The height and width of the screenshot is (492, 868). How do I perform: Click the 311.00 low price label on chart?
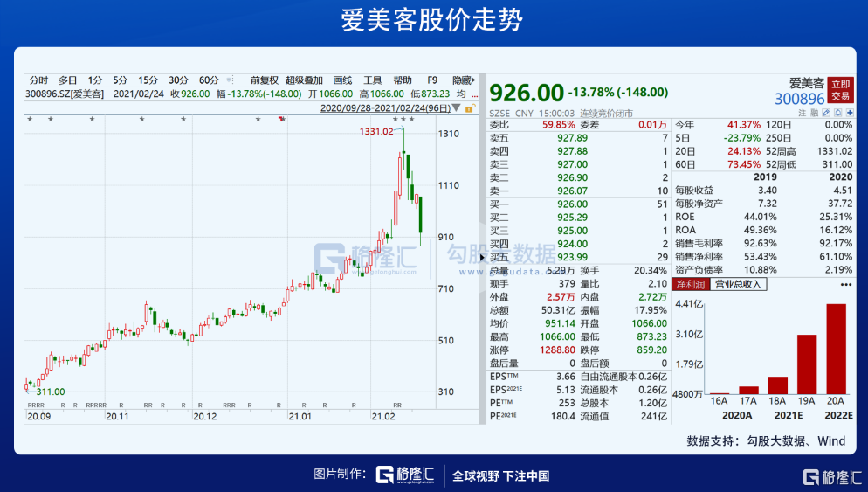pyautogui.click(x=51, y=392)
